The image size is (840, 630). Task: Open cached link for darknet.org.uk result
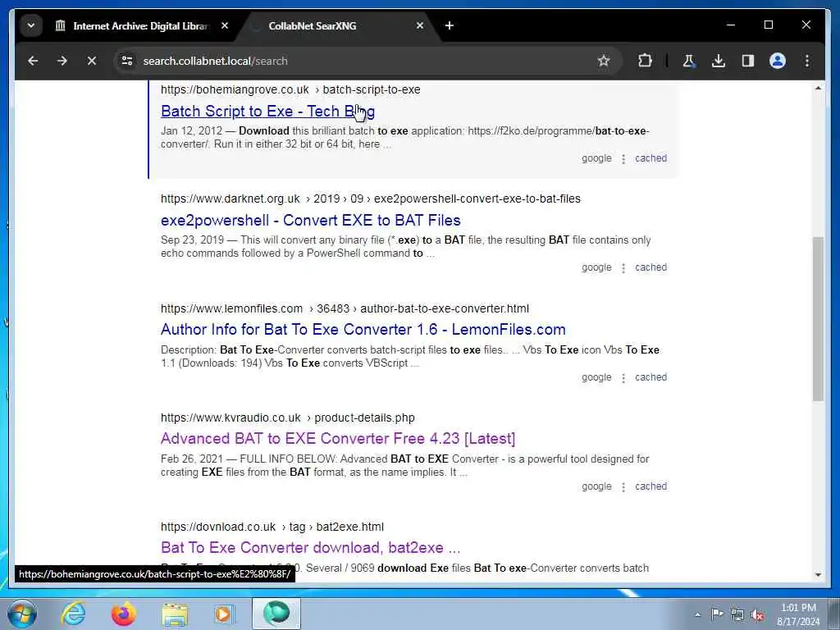(651, 268)
